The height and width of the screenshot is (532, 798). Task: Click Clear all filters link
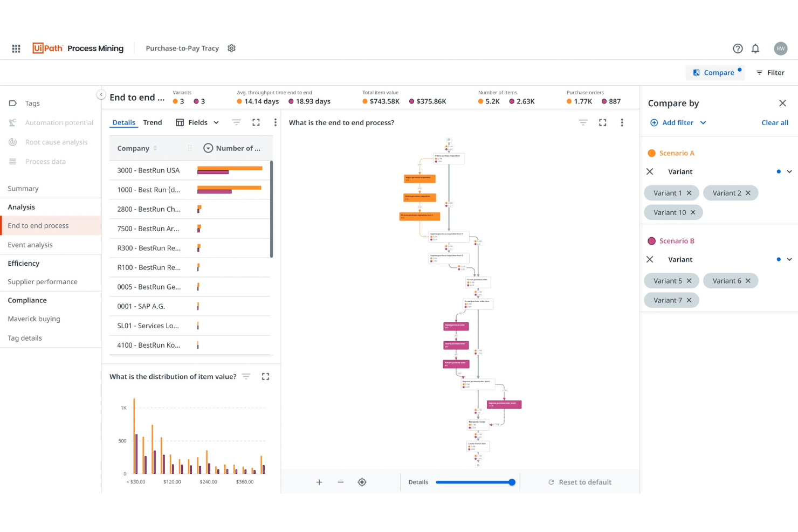775,122
